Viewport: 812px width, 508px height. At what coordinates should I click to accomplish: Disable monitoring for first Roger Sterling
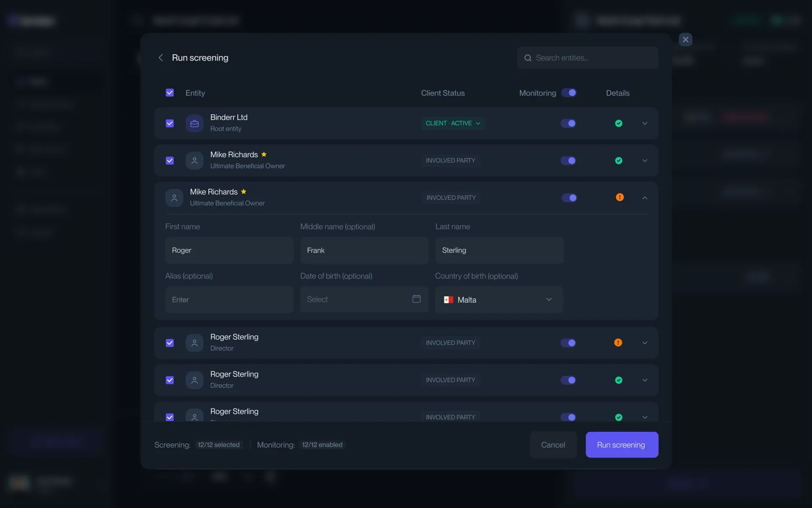tap(568, 343)
